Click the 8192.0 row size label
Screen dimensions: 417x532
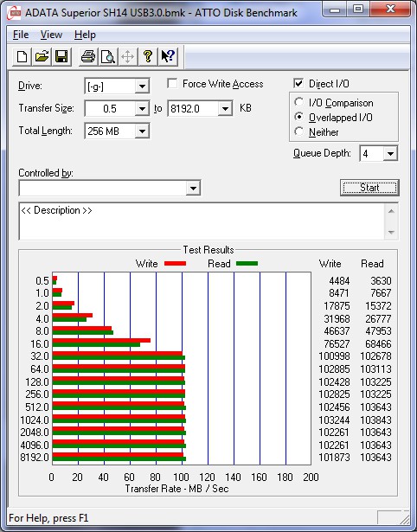[x=35, y=458]
